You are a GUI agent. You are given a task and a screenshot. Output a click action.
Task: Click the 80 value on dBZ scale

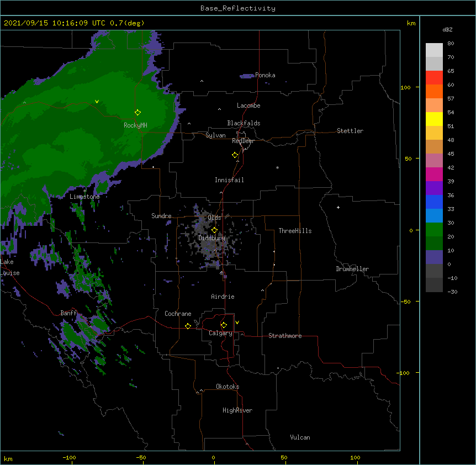pos(451,44)
